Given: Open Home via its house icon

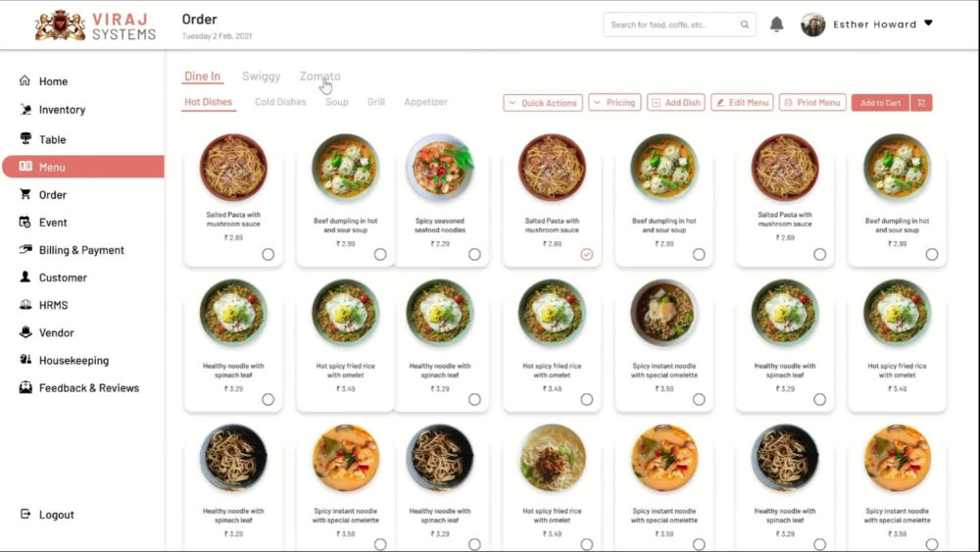Looking at the screenshot, I should [x=25, y=80].
